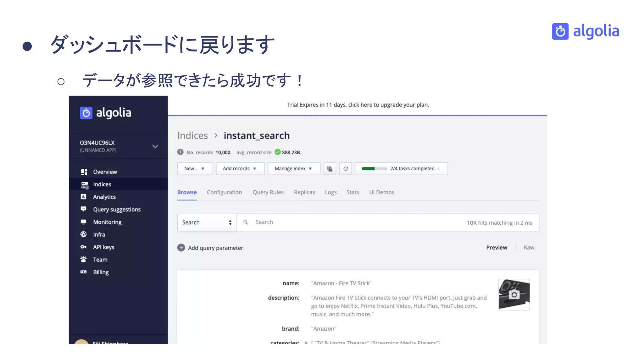Open the Query Rules tab
644x362 pixels.
(x=268, y=192)
